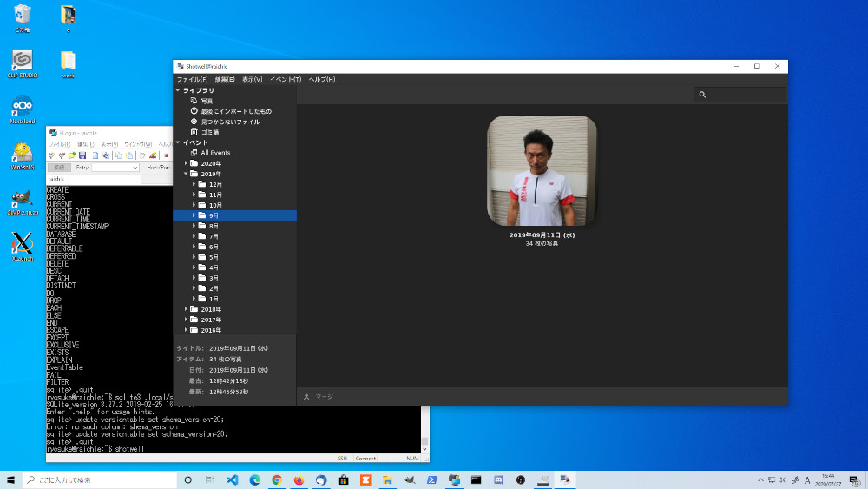Open Visual Studio Code from the taskbar

[x=233, y=480]
